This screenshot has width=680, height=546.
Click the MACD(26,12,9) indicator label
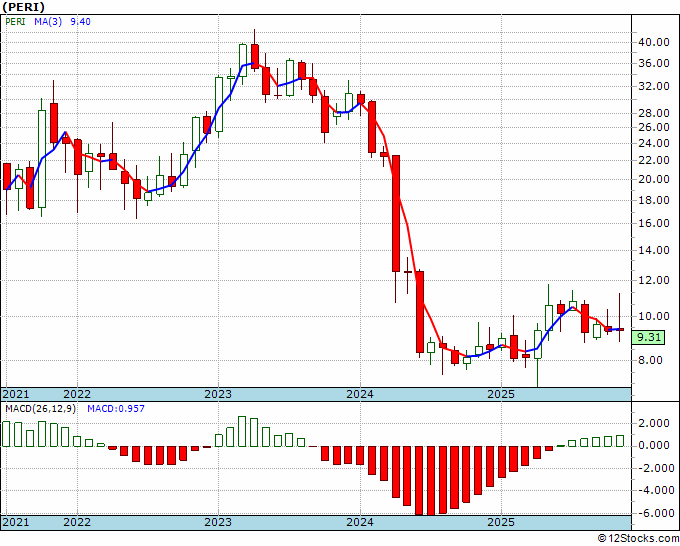(x=40, y=409)
